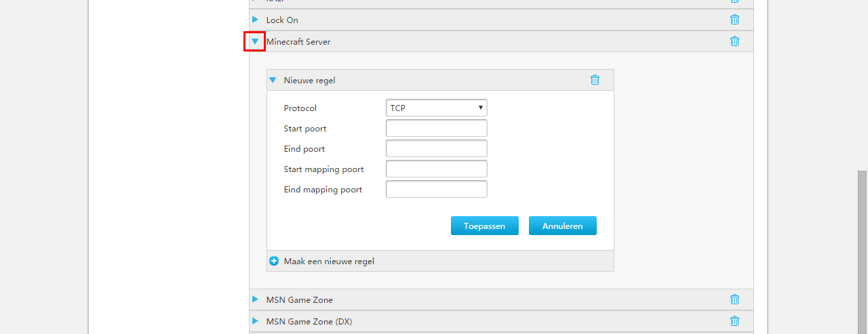Expand the MSN Game Zone row
This screenshot has height=334, width=868.
pos(256,299)
